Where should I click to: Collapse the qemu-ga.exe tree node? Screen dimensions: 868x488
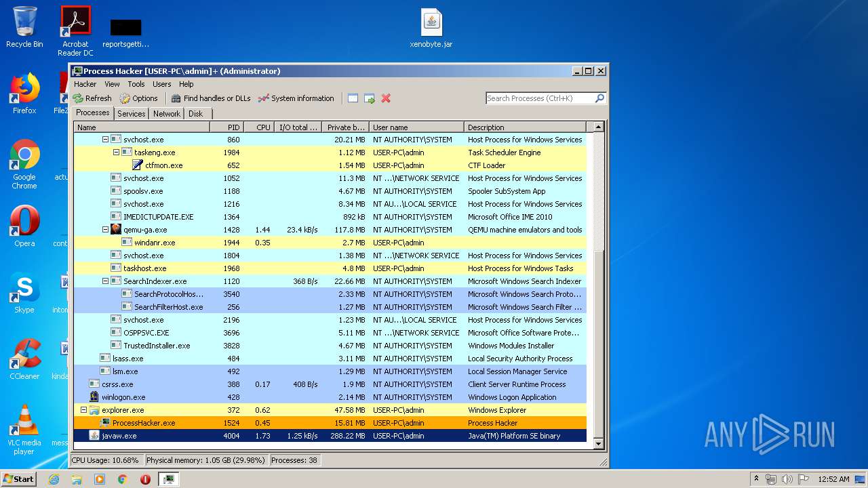[105, 230]
